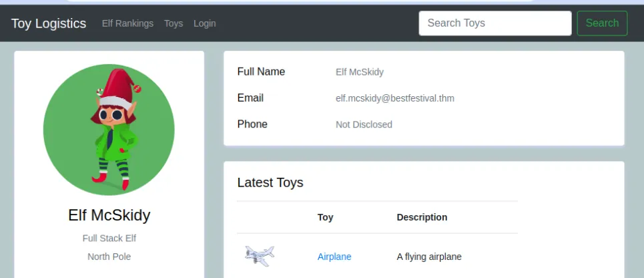The image size is (644, 278).
Task: Click the Description column header
Action: click(x=422, y=217)
